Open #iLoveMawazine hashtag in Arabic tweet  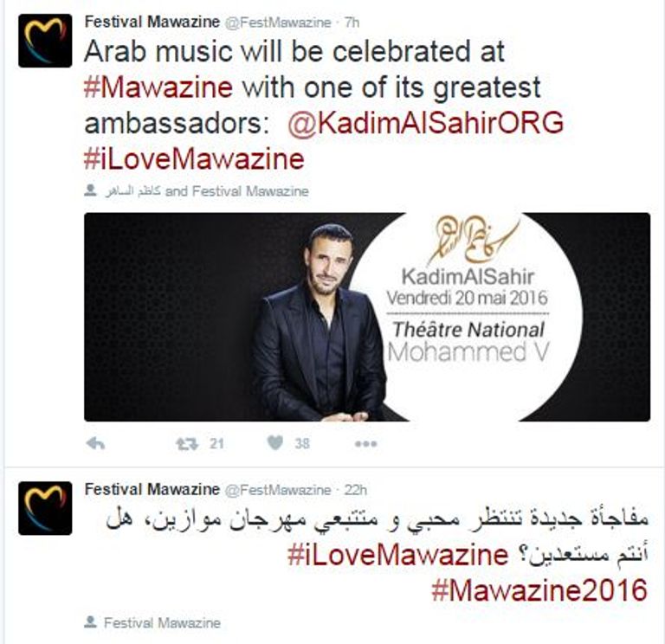397,554
